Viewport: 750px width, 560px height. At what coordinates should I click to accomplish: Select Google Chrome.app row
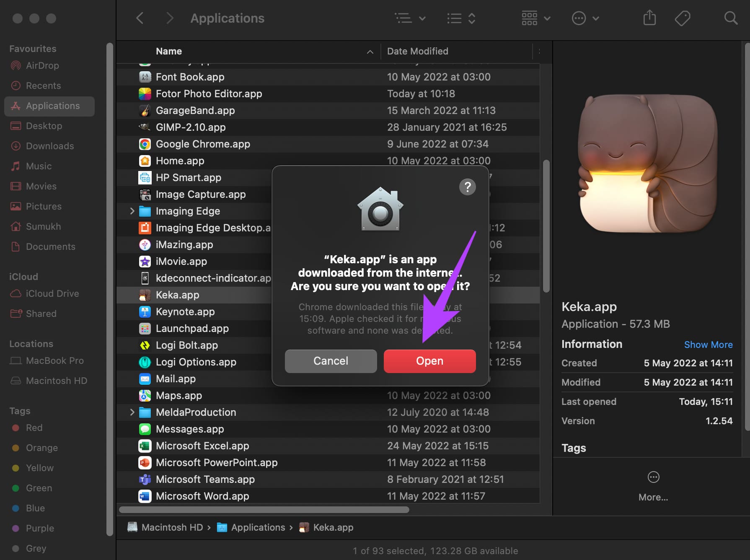(328, 144)
